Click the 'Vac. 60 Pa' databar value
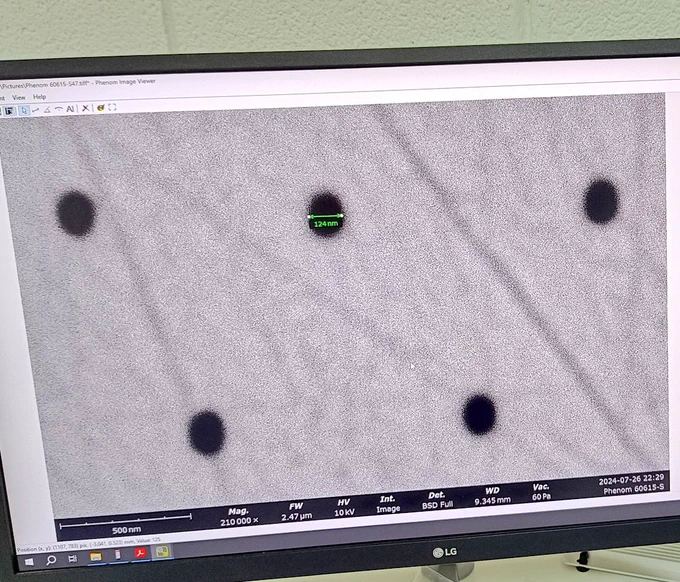The image size is (680, 582). click(x=541, y=492)
